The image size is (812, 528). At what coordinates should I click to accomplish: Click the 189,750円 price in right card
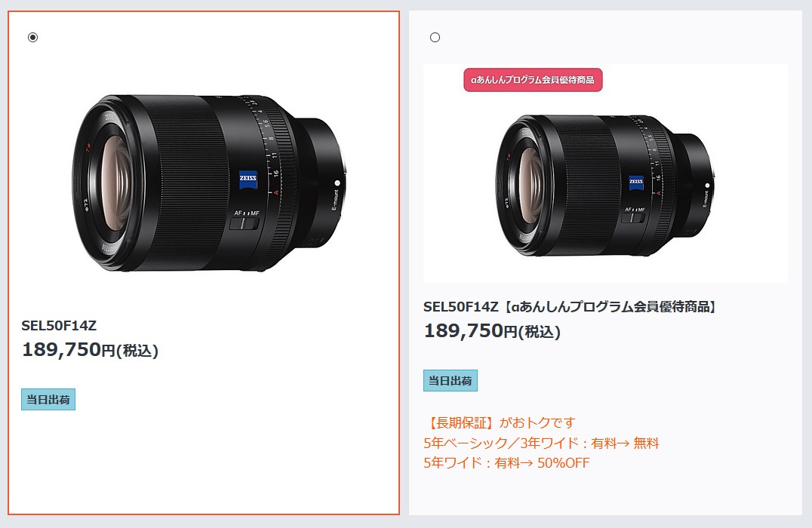pyautogui.click(x=492, y=331)
